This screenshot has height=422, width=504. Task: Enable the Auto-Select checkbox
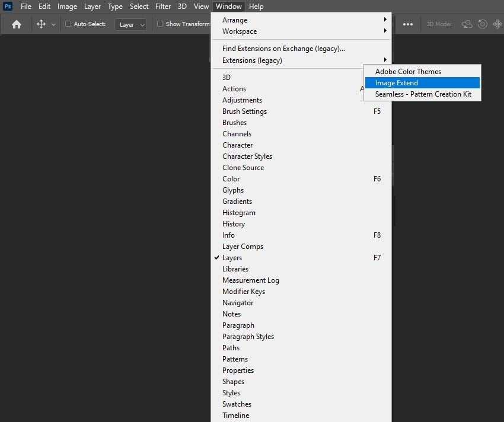point(68,24)
